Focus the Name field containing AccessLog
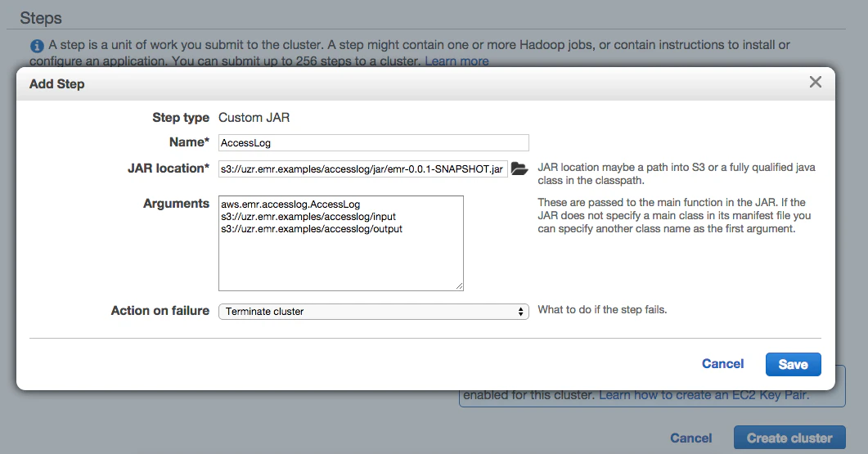 point(374,143)
